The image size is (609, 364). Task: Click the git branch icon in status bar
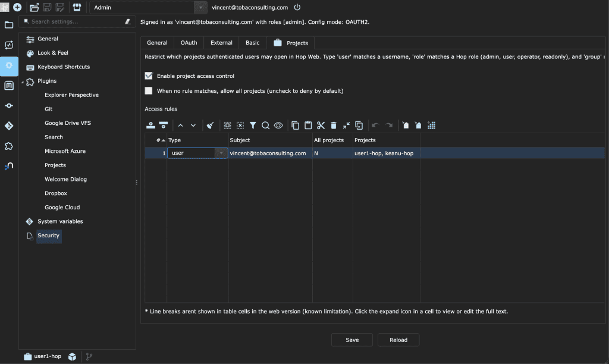[x=89, y=356]
